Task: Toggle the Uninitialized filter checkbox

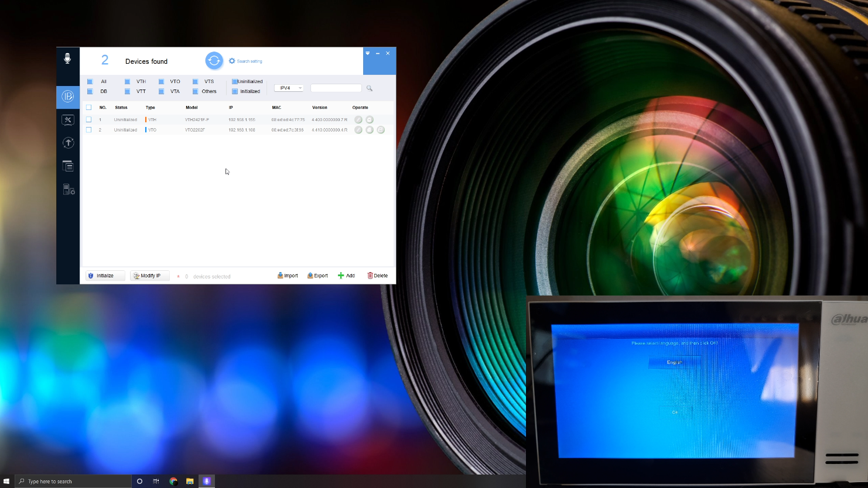Action: [x=234, y=81]
